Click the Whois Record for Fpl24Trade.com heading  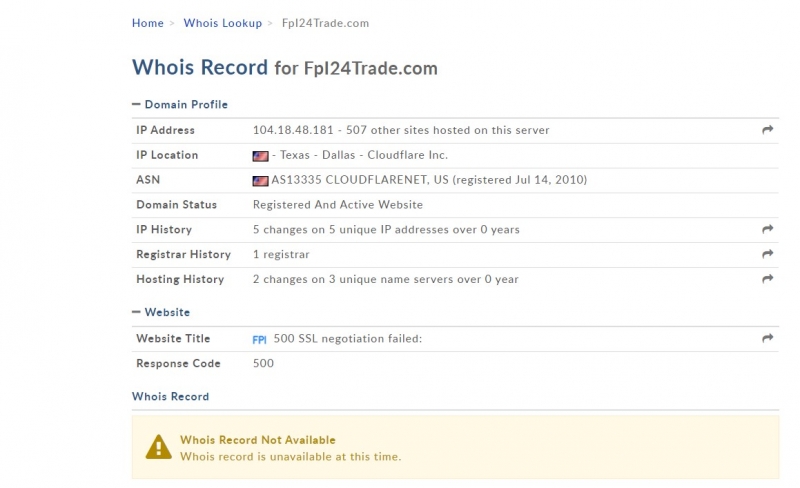[x=285, y=67]
